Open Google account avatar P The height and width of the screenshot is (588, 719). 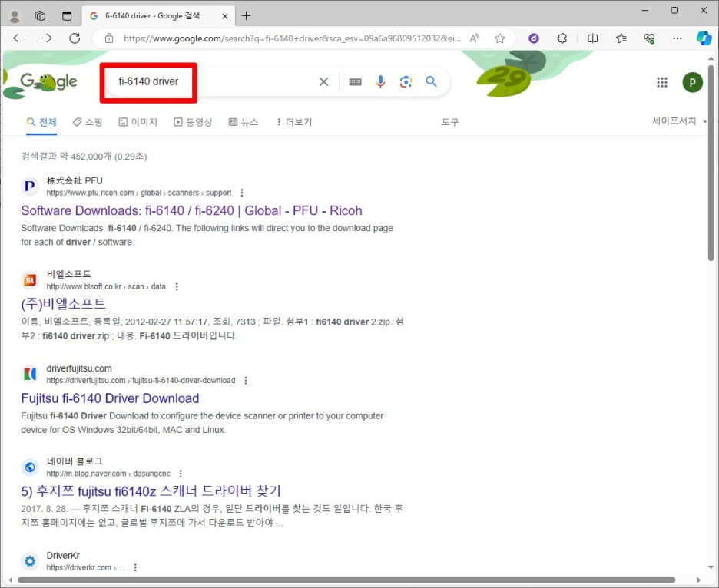(x=692, y=82)
